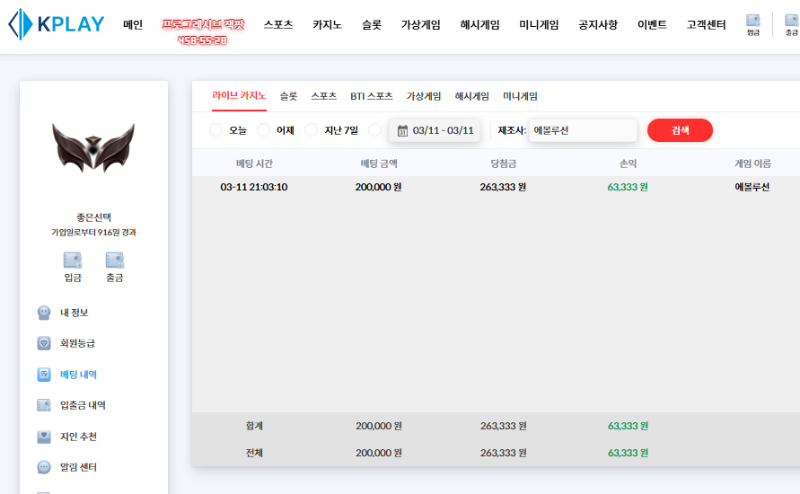Open 슬롯 in the top navigation
Image resolution: width=800 pixels, height=494 pixels.
pos(371,24)
